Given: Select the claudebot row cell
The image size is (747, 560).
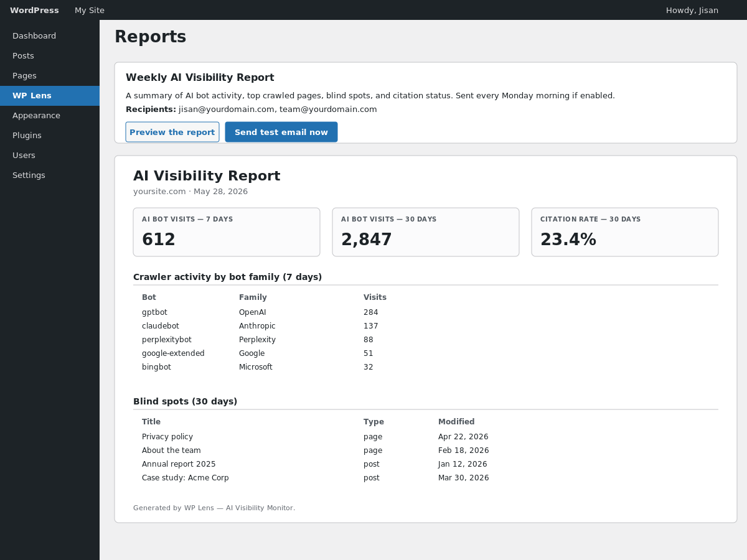Looking at the screenshot, I should point(161,326).
